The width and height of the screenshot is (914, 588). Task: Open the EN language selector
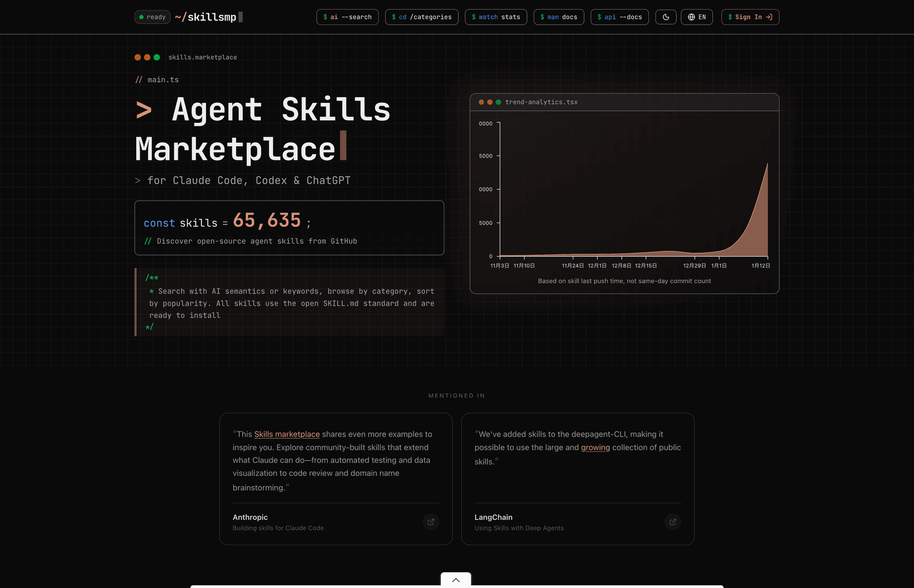[696, 17]
